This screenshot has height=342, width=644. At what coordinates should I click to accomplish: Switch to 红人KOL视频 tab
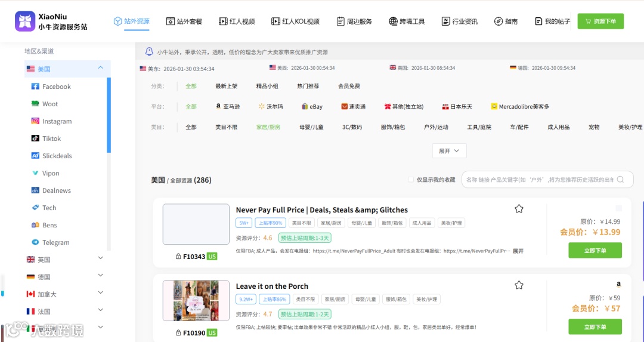(x=295, y=21)
